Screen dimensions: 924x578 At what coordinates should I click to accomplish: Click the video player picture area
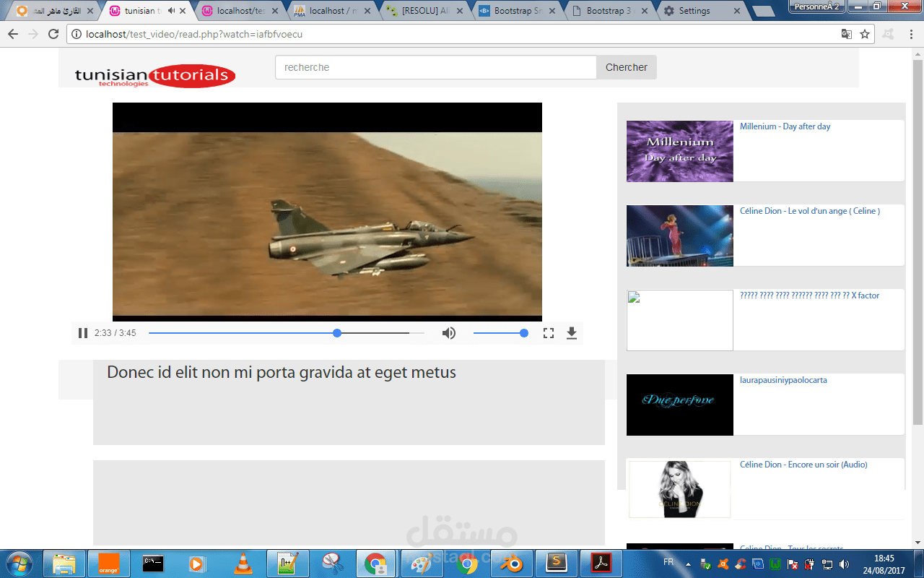click(327, 211)
